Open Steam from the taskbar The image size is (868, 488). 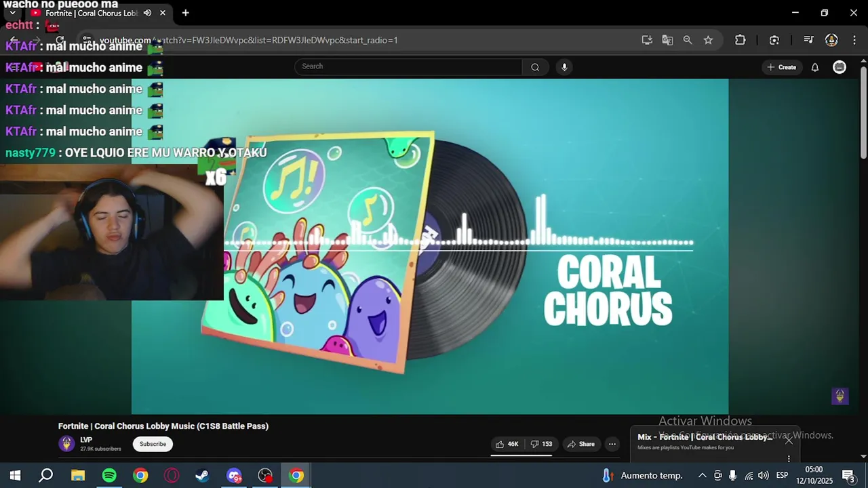coord(203,476)
